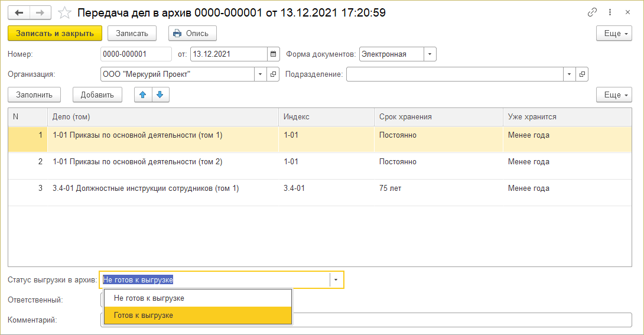Open the vertical dots options menu
Viewport: 644px width, 335px height.
[610, 12]
